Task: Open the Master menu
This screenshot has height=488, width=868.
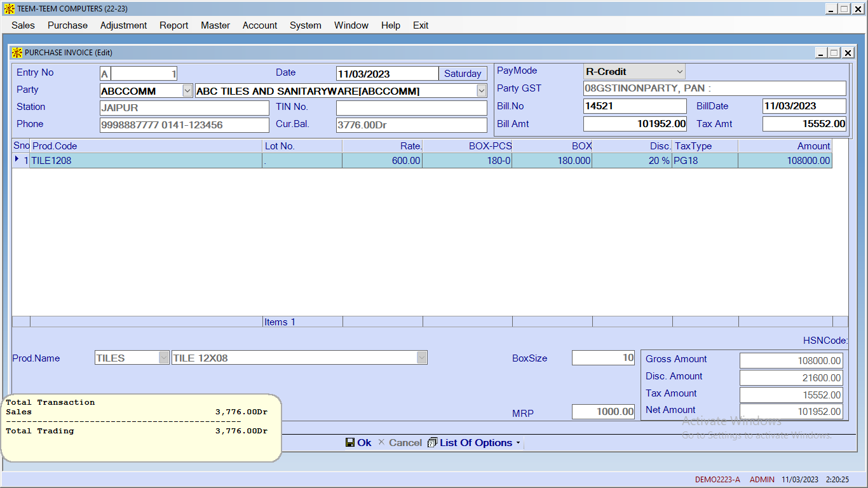Action: click(x=215, y=25)
